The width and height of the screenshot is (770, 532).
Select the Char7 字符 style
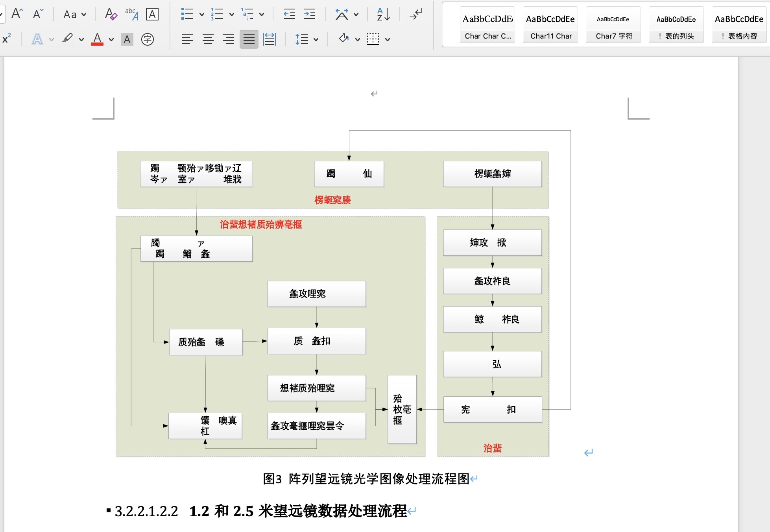tap(613, 25)
